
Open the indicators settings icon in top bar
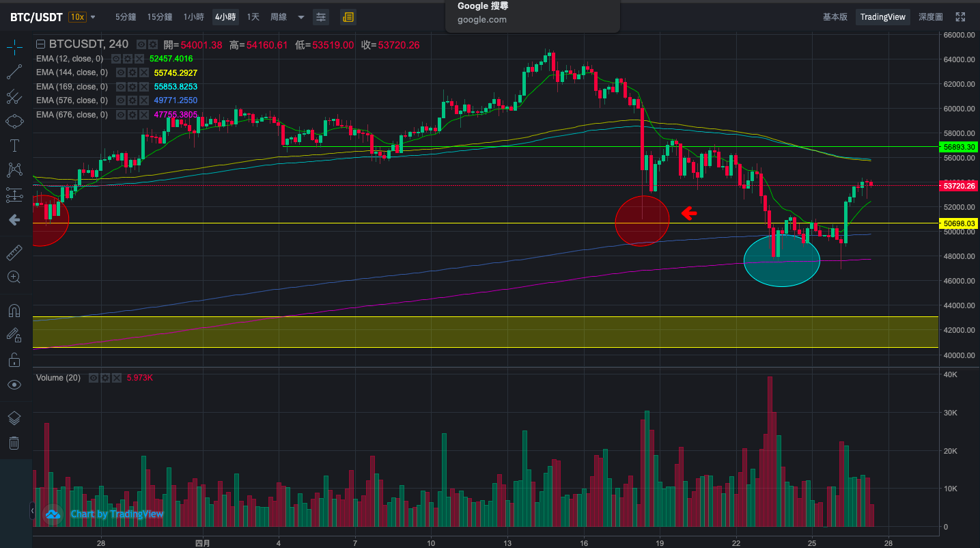(321, 16)
